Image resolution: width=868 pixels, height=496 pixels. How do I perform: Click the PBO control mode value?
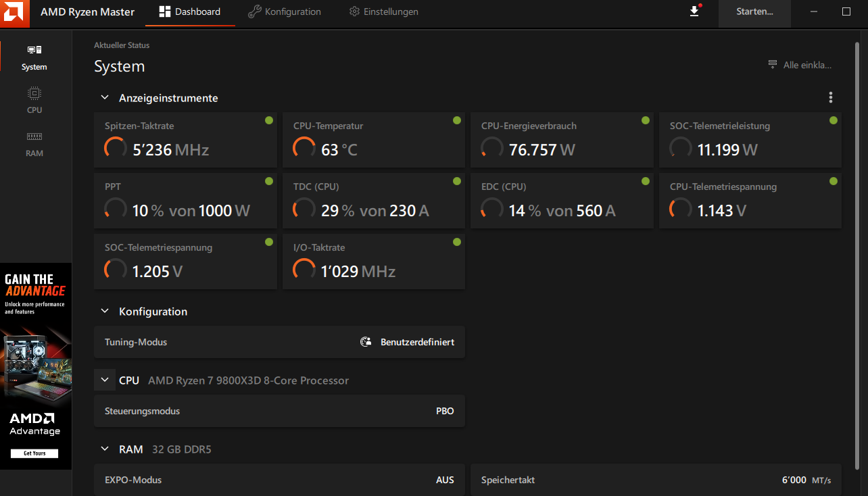click(x=445, y=411)
